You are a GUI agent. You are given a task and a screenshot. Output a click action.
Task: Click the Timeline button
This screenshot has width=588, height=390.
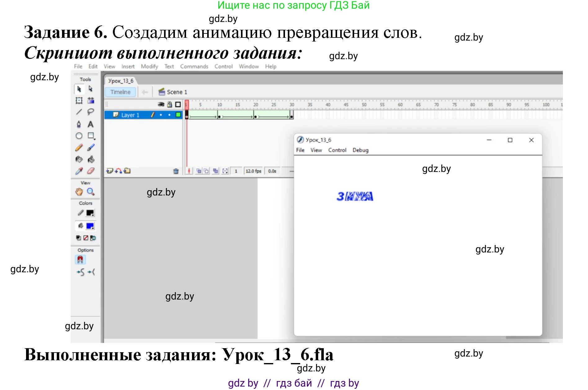click(120, 92)
